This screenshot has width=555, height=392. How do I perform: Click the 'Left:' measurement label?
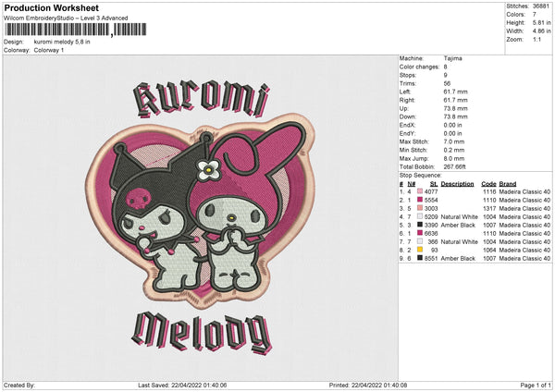(x=405, y=92)
